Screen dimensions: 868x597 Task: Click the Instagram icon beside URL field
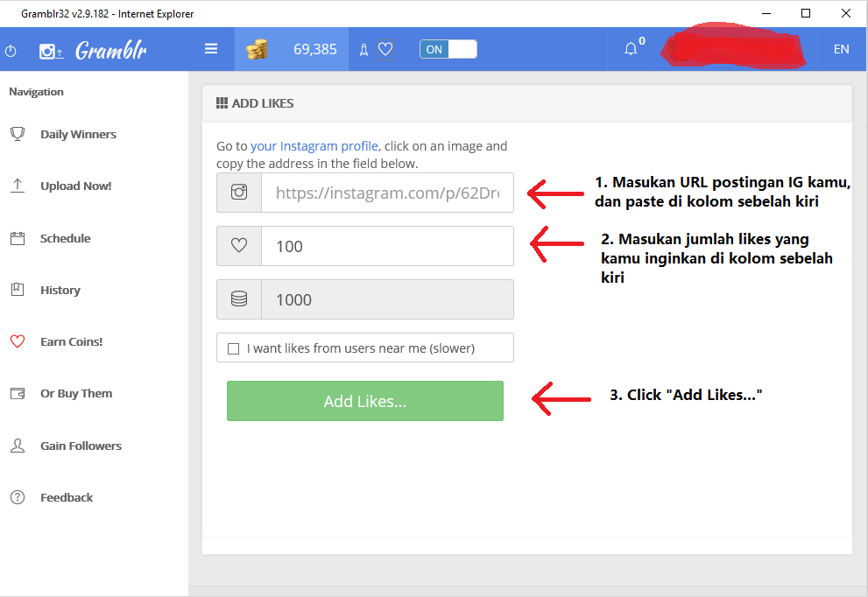(239, 193)
